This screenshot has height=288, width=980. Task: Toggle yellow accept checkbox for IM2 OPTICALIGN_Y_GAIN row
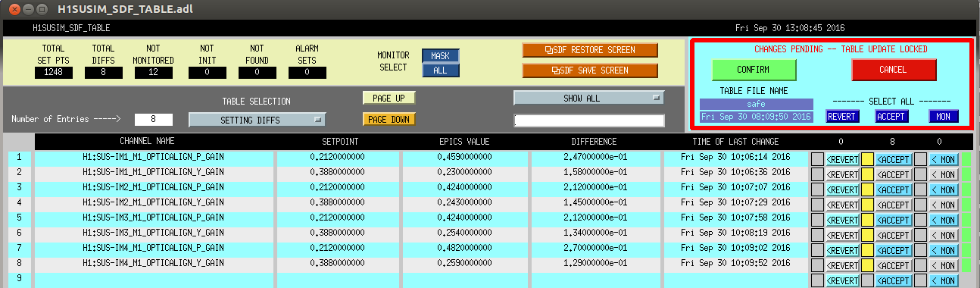coord(867,205)
